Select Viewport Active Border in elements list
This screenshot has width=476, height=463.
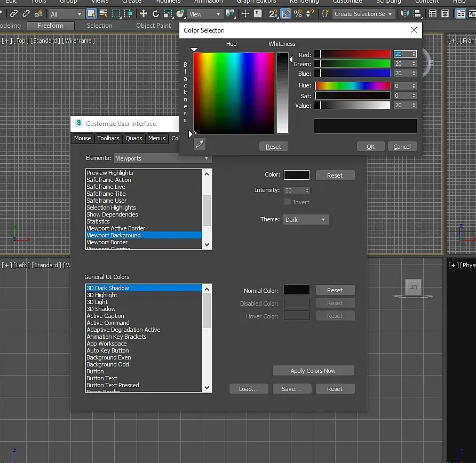[x=116, y=228]
